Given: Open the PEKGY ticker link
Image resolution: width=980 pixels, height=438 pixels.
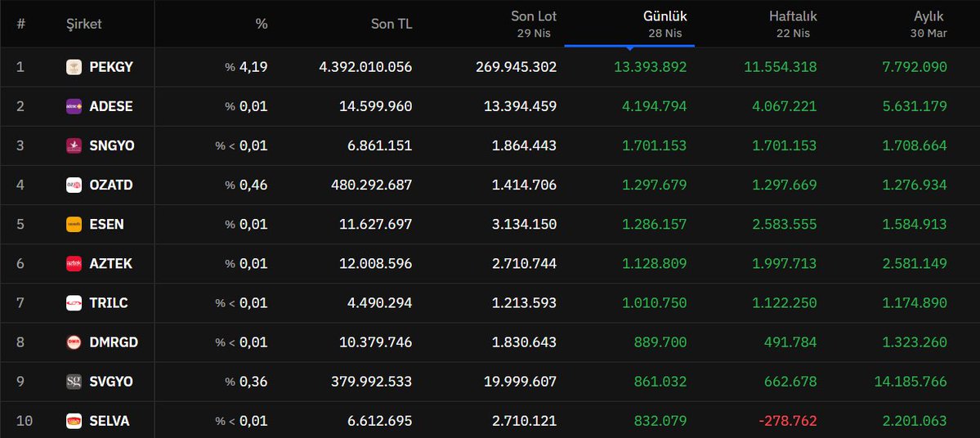Looking at the screenshot, I should coord(111,67).
